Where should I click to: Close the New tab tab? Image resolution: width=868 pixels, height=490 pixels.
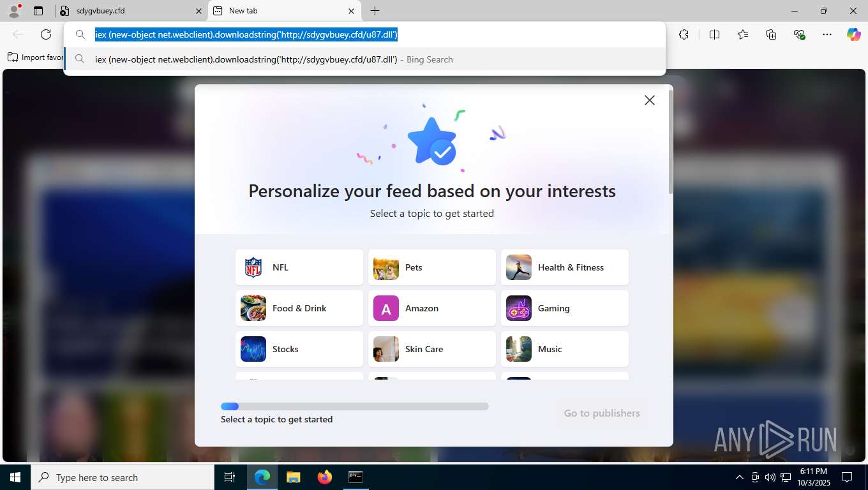coord(351,11)
